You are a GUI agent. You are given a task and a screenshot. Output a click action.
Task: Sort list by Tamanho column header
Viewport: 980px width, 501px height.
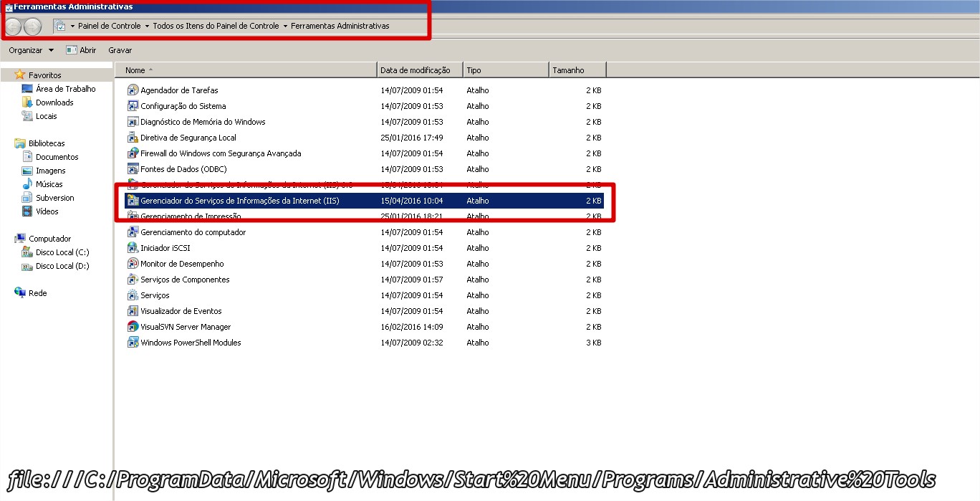568,70
